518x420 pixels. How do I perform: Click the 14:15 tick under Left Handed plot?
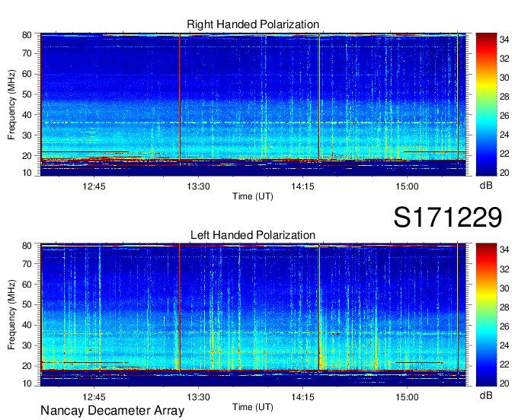(x=302, y=397)
